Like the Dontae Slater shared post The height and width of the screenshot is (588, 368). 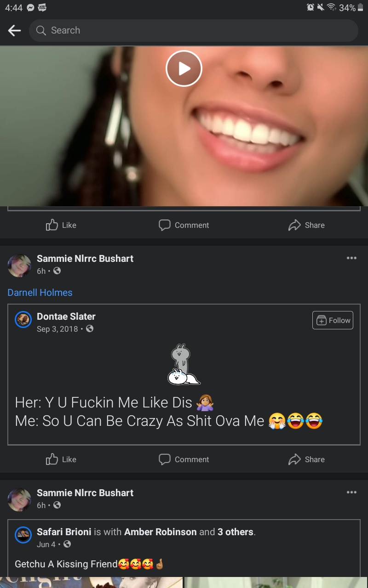point(61,459)
